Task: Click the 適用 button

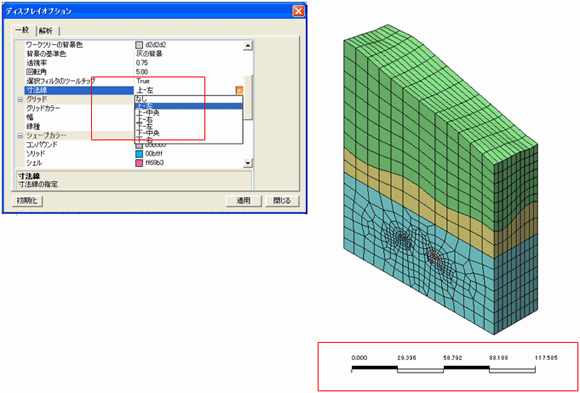Action: (x=244, y=201)
